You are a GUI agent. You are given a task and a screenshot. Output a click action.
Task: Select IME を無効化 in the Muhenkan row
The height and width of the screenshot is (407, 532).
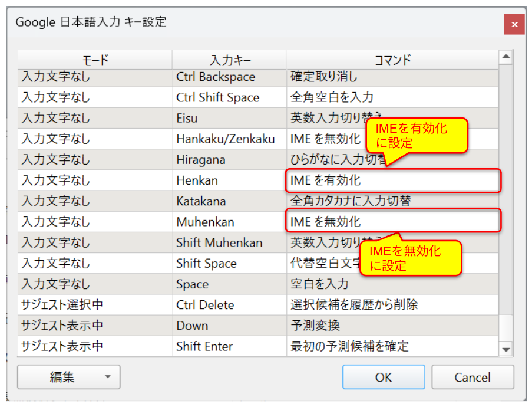pos(393,221)
